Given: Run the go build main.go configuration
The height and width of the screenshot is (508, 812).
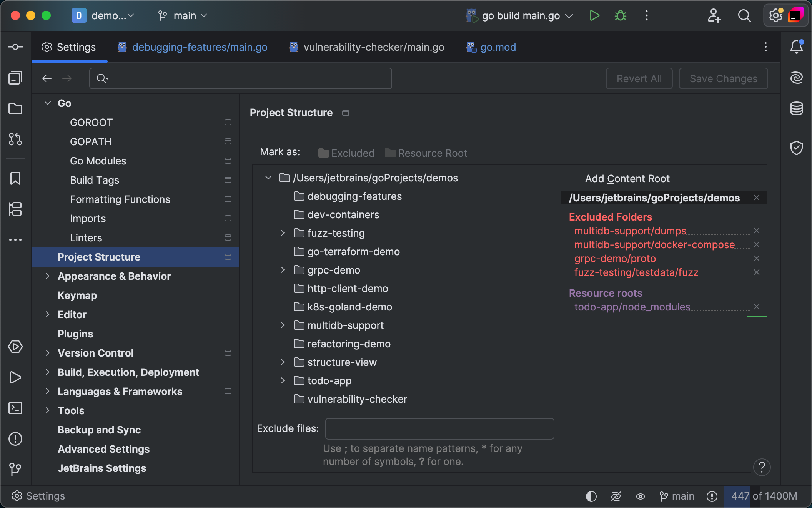Looking at the screenshot, I should 594,16.
